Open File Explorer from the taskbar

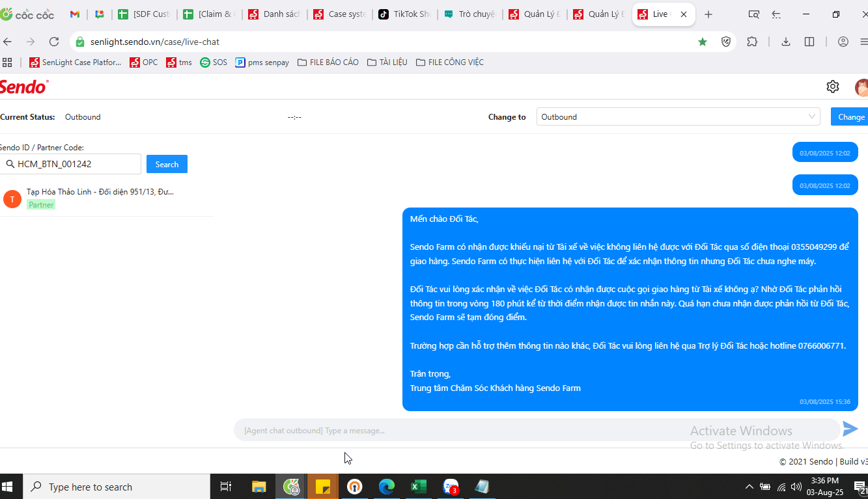[x=259, y=487]
